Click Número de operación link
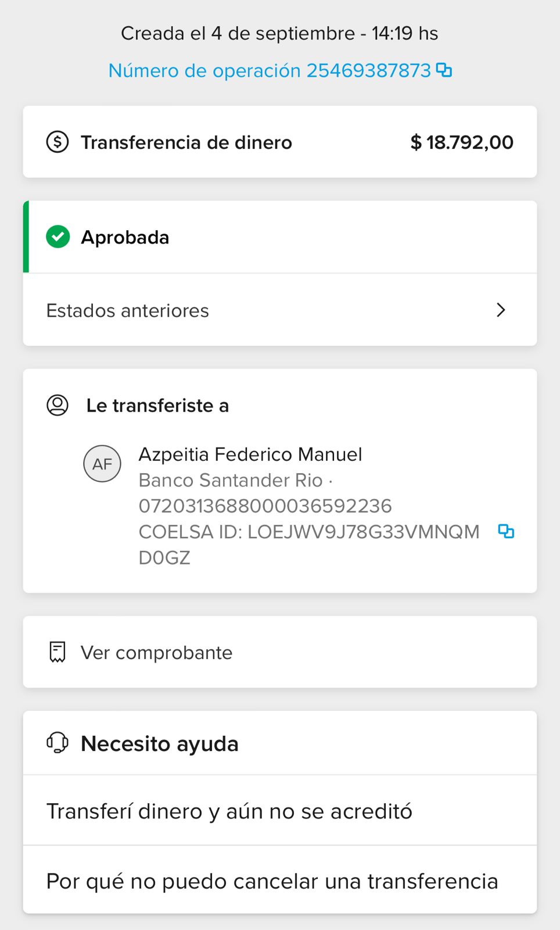This screenshot has height=930, width=560. click(x=270, y=70)
